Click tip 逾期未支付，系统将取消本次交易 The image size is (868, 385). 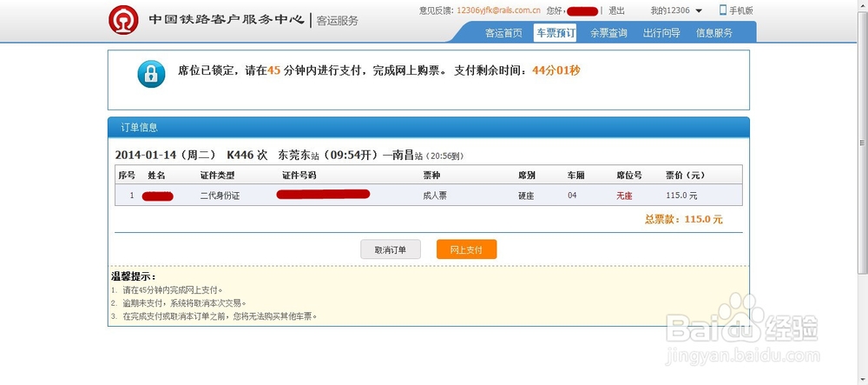click(x=184, y=303)
